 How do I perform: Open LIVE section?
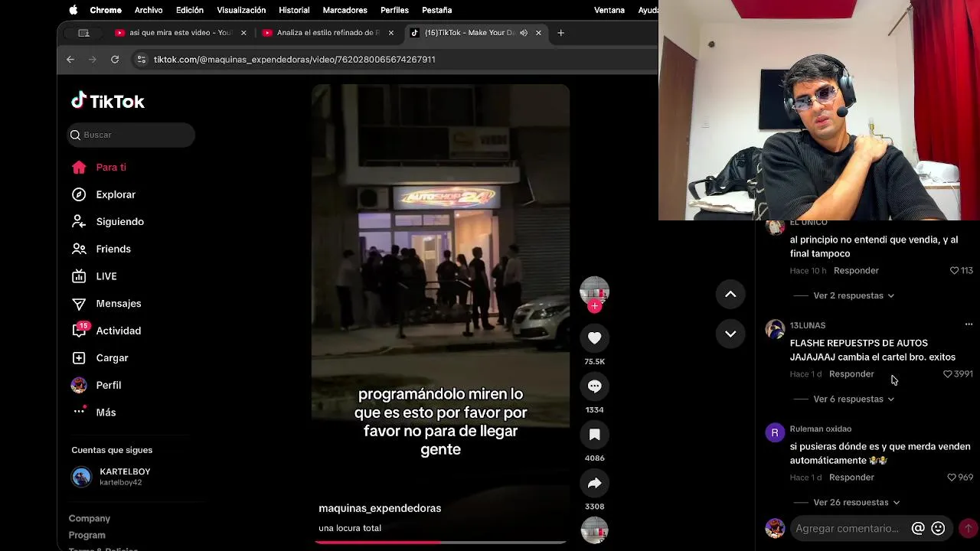click(x=94, y=276)
